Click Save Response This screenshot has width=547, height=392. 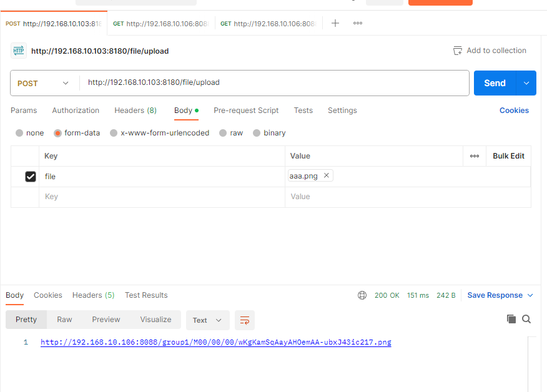495,295
